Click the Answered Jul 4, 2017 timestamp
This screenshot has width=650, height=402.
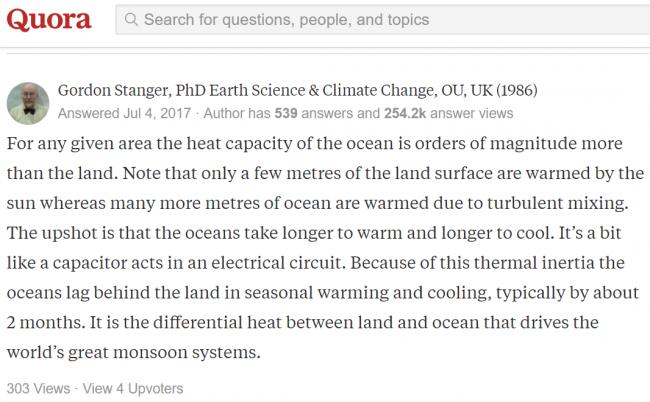coord(124,113)
